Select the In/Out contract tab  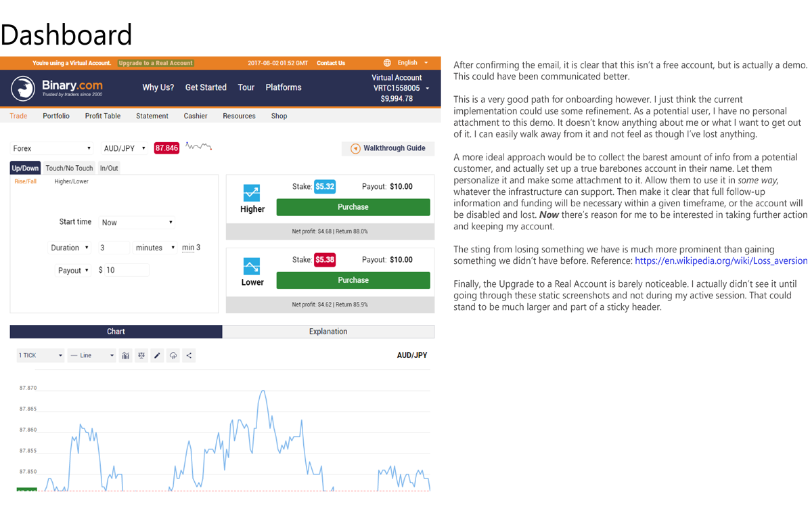(109, 168)
